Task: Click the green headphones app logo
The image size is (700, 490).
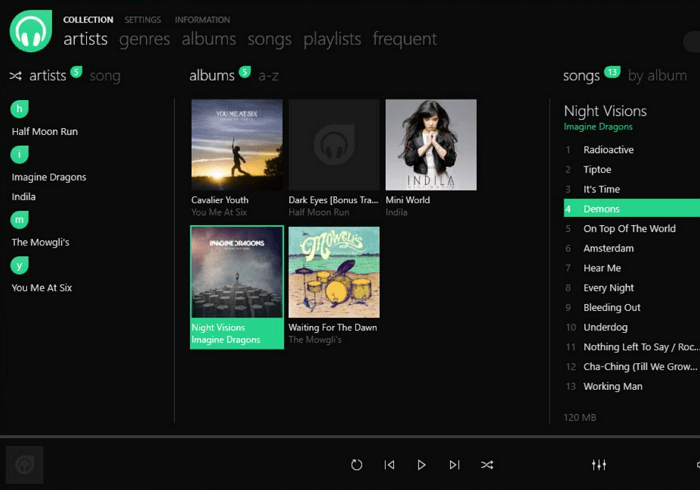Action: coord(30,30)
